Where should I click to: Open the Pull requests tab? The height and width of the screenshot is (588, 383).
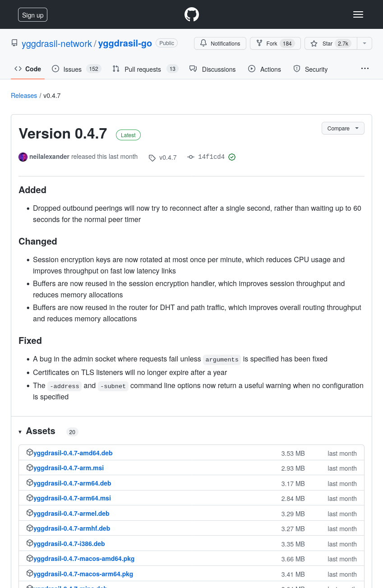[142, 69]
